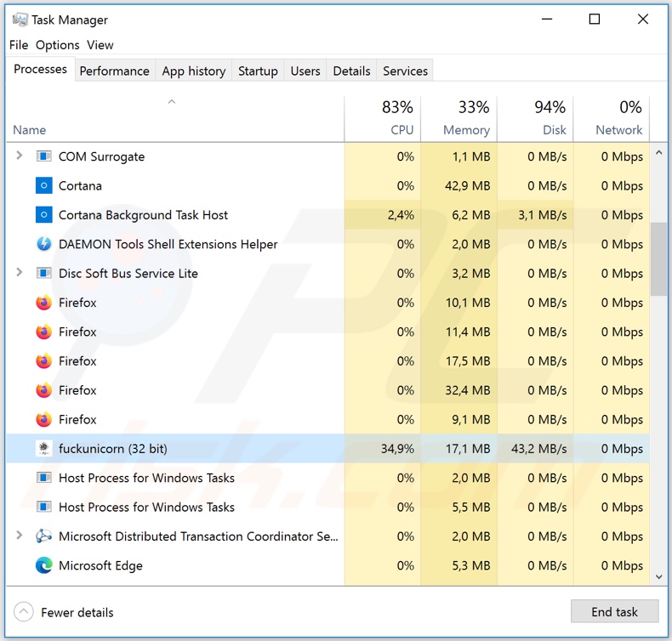Select the DAEMON Tools Shell Extensions Helper row

[x=327, y=244]
